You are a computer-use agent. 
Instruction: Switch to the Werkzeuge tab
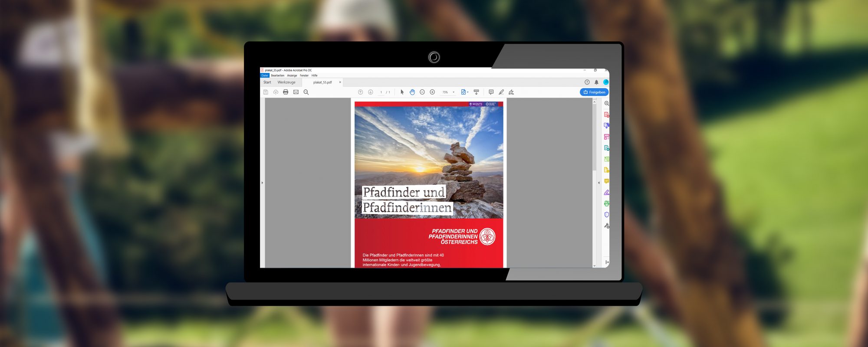click(286, 82)
